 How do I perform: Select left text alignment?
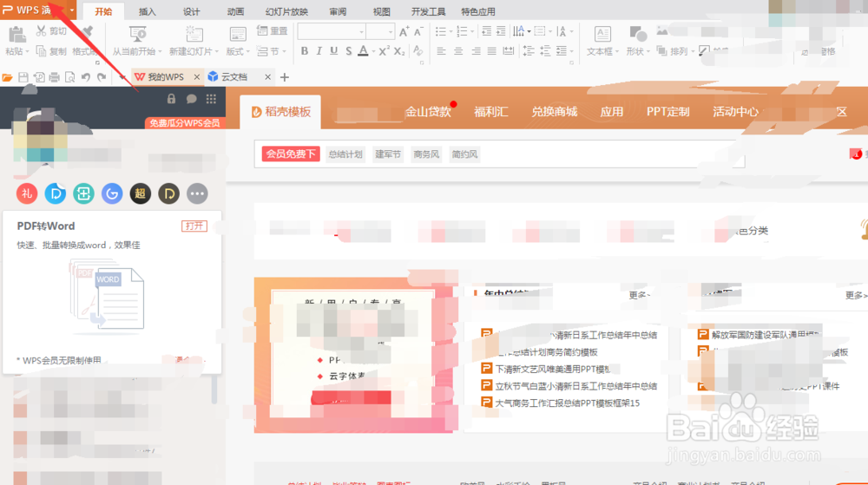point(441,51)
